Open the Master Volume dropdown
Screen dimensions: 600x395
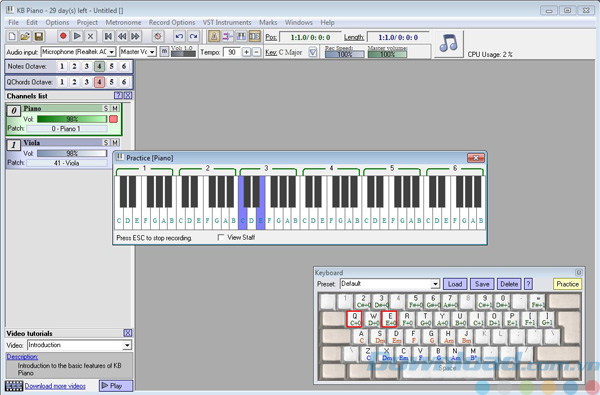point(152,52)
